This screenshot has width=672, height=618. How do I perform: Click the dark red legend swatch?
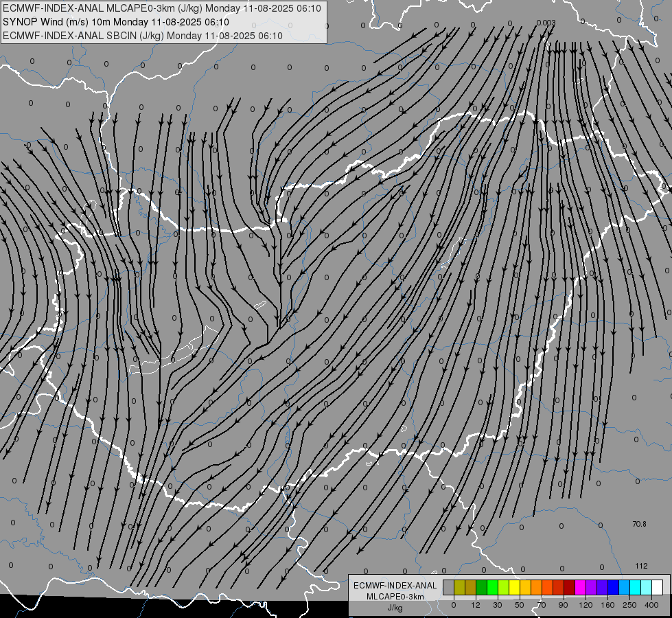569,587
